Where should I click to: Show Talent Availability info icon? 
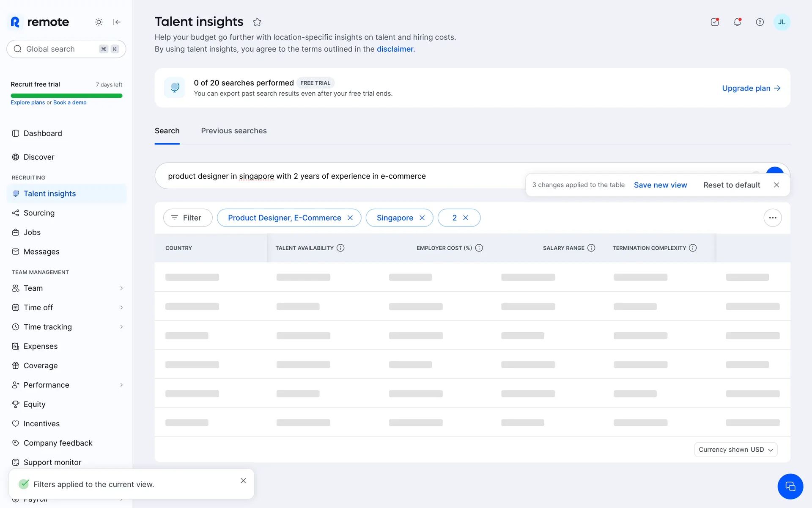(x=340, y=248)
